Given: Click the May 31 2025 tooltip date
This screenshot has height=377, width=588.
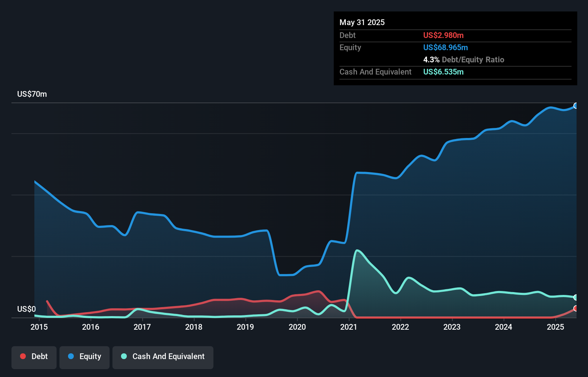Looking at the screenshot, I should point(362,23).
